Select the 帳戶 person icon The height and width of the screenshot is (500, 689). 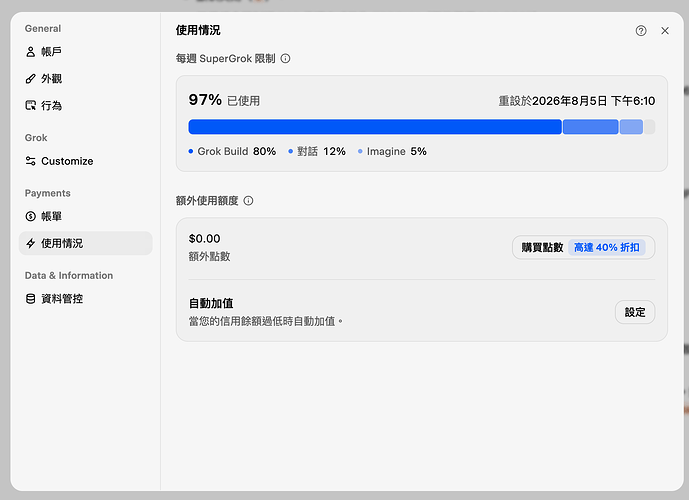(30, 52)
